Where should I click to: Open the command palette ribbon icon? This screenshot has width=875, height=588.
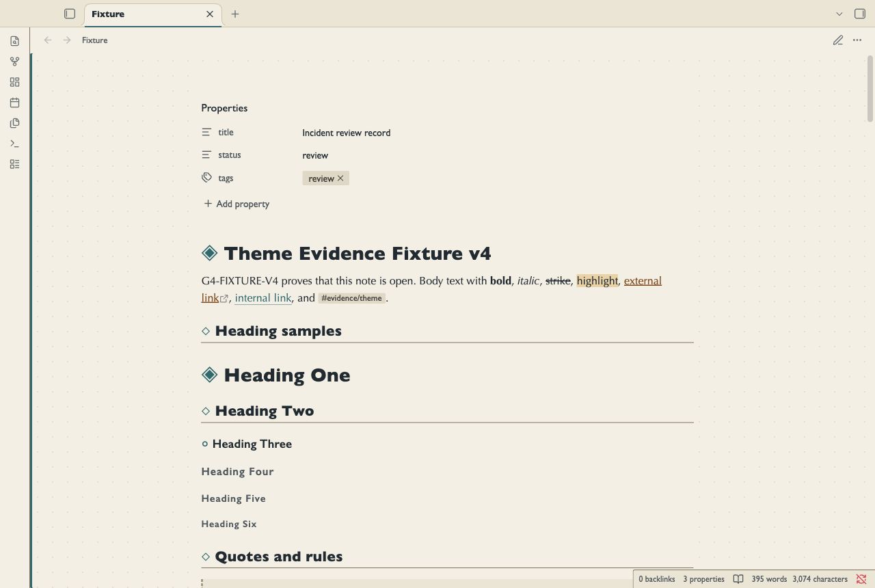[x=14, y=144]
